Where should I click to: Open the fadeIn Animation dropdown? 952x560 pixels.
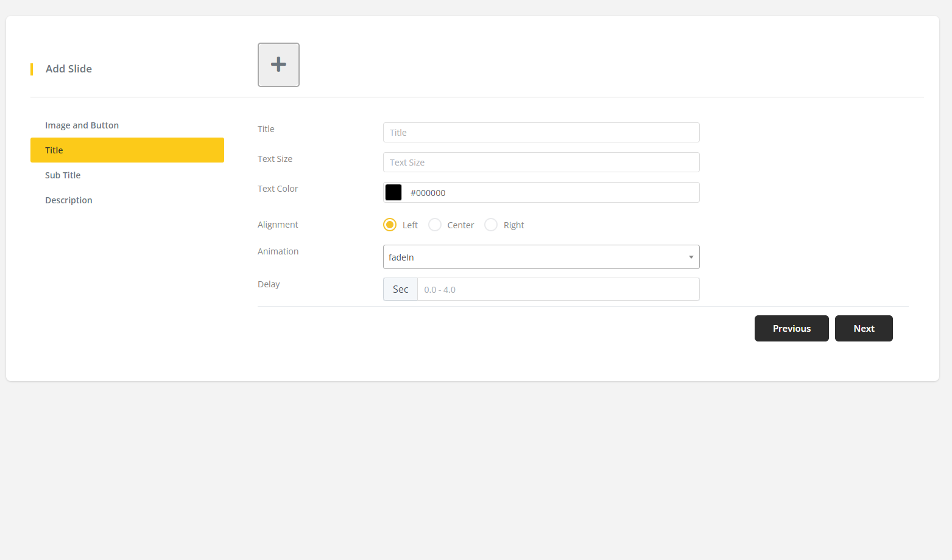click(x=533, y=257)
